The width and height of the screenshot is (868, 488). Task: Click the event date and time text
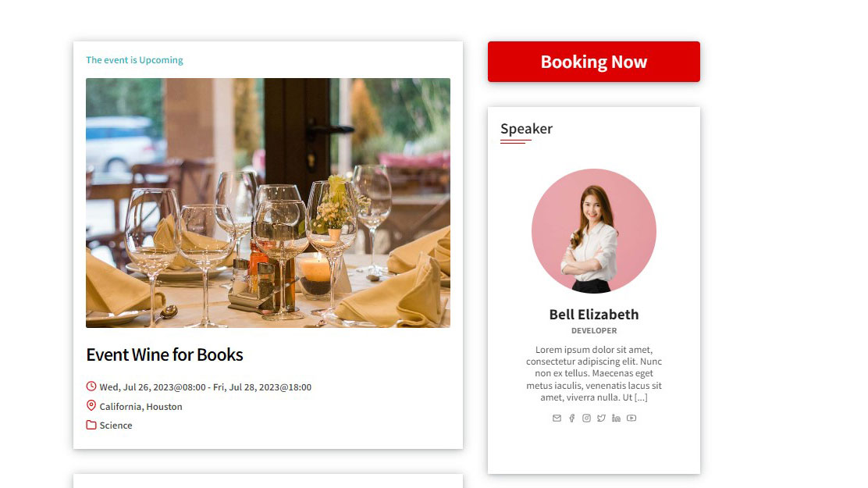click(205, 387)
